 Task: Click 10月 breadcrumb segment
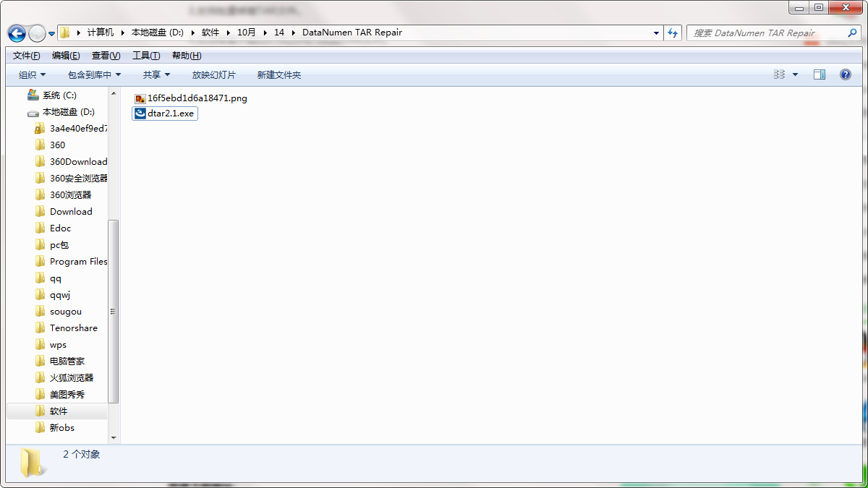[x=247, y=33]
